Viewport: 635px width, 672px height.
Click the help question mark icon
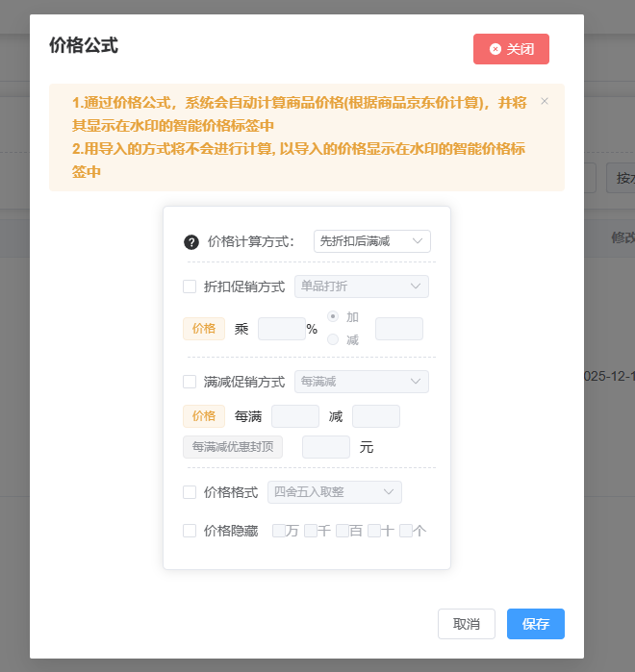[x=191, y=242]
